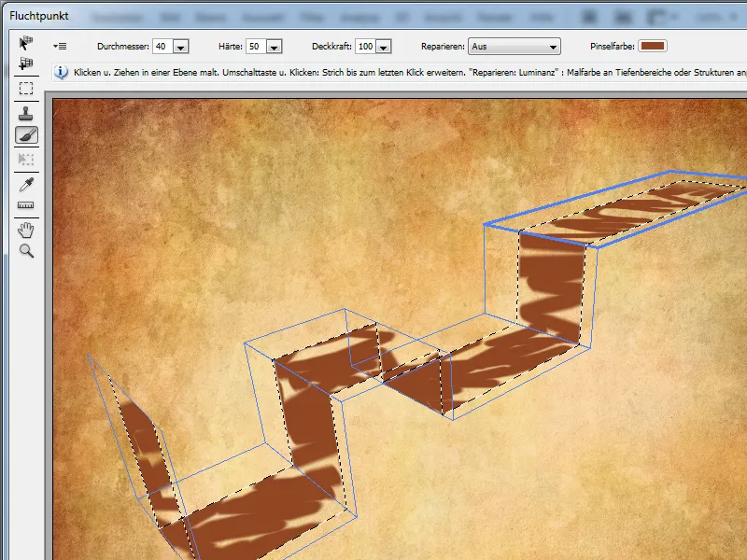Open the Pinselfarbe brown color swatch
Image resolution: width=747 pixels, height=560 pixels.
click(x=652, y=46)
